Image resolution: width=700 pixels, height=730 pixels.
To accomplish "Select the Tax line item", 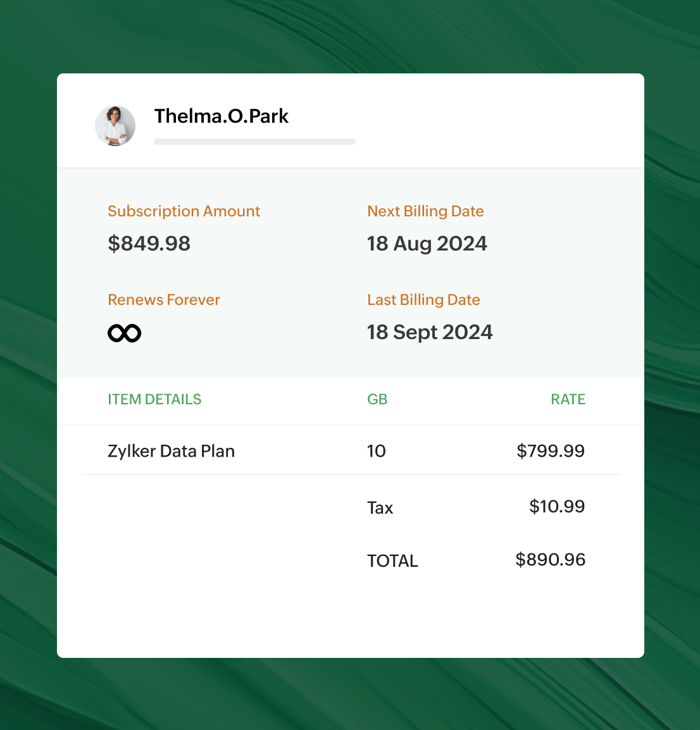I will coord(380,507).
